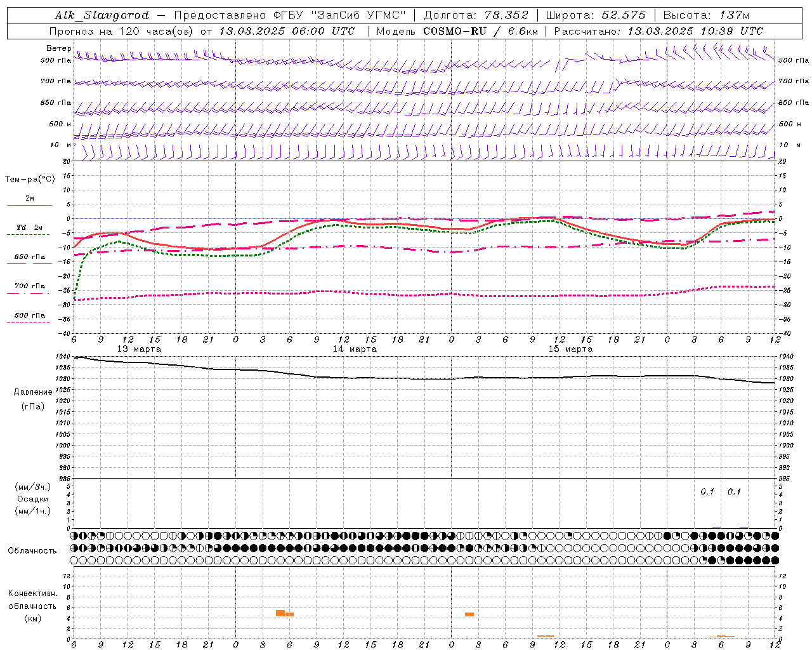The height and width of the screenshot is (650, 812).
Task: Click the 850 гПа temperature legend entry
Action: tap(29, 257)
